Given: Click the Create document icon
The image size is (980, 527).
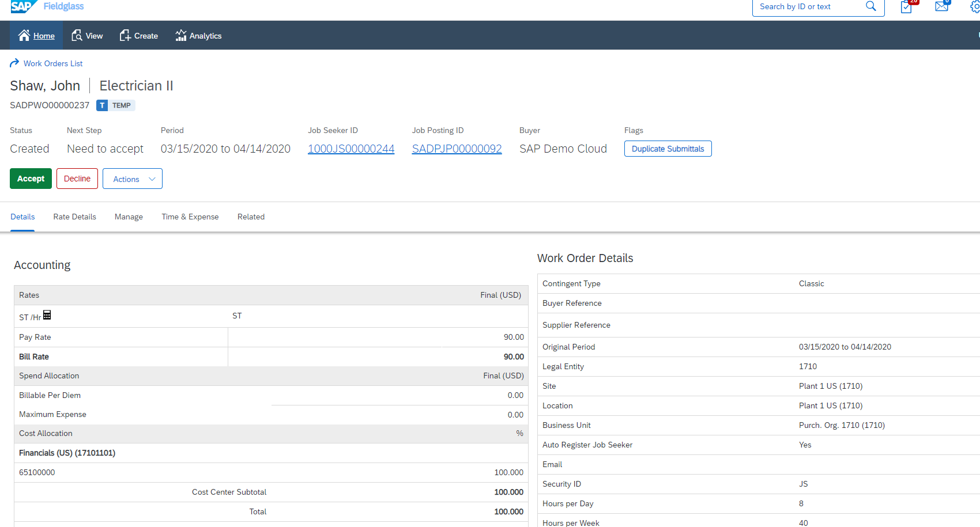Looking at the screenshot, I should (x=125, y=36).
